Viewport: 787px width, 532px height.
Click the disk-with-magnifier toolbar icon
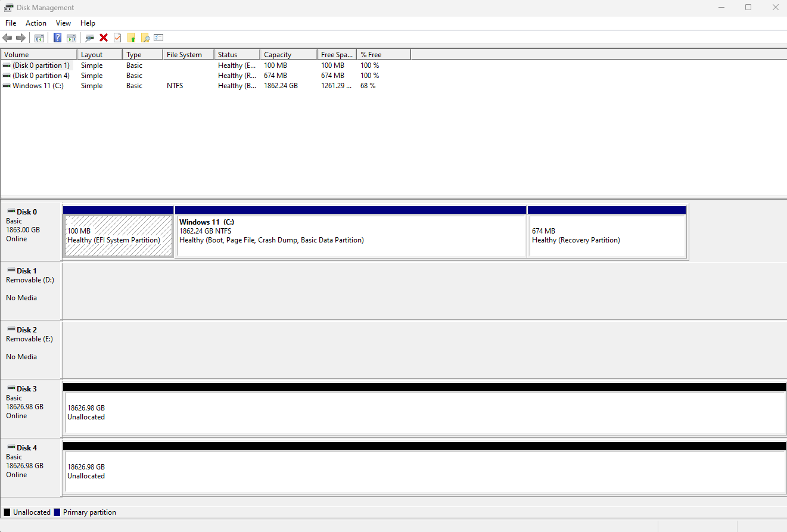coord(90,38)
